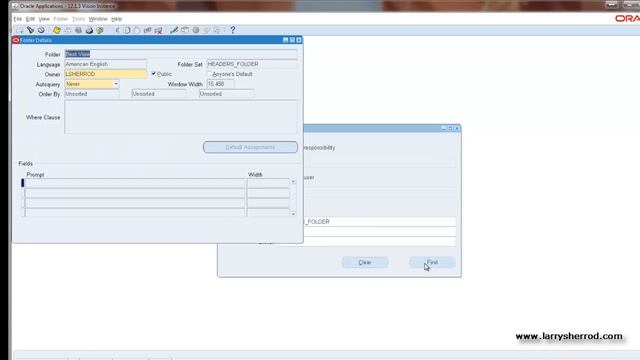Click into the Folder name field

[181, 54]
